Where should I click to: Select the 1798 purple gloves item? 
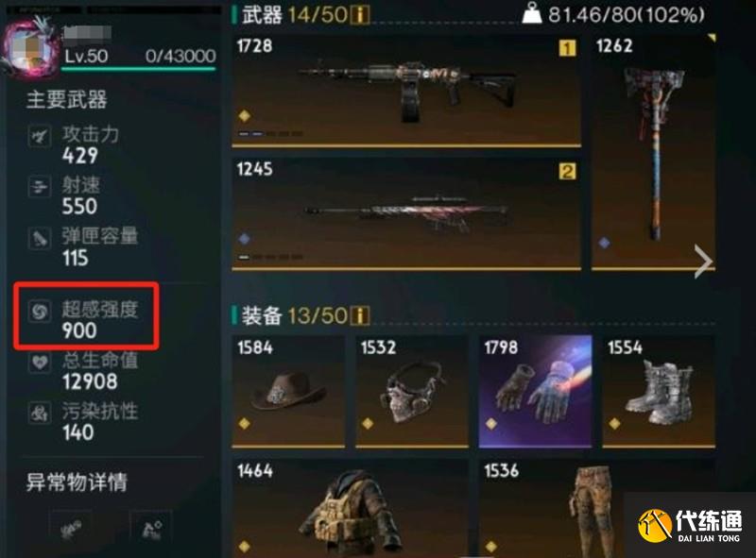(535, 392)
